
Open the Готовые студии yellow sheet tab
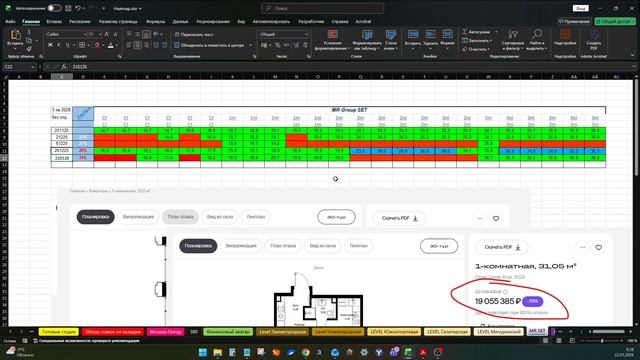click(x=58, y=332)
